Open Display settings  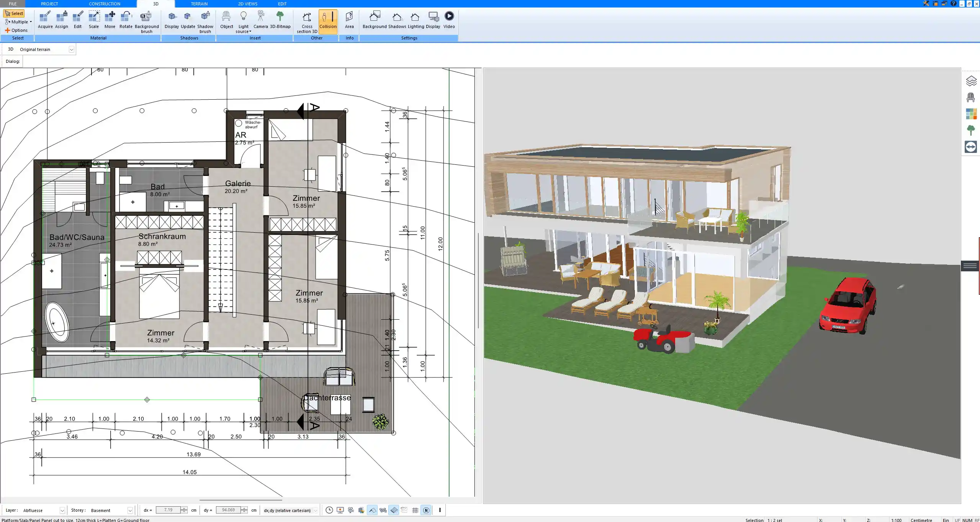433,20
